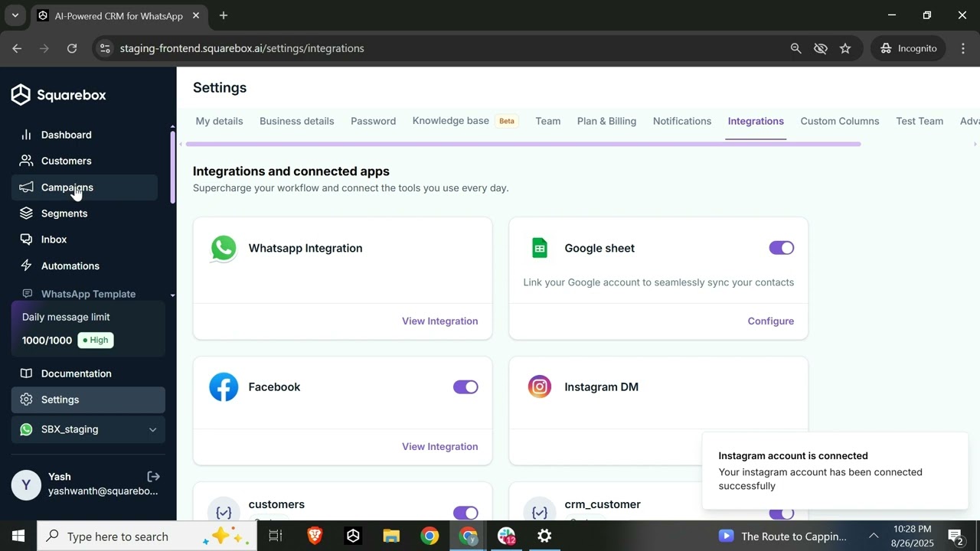Open the Windows Settings gear in the taskbar
980x551 pixels.
click(x=544, y=536)
